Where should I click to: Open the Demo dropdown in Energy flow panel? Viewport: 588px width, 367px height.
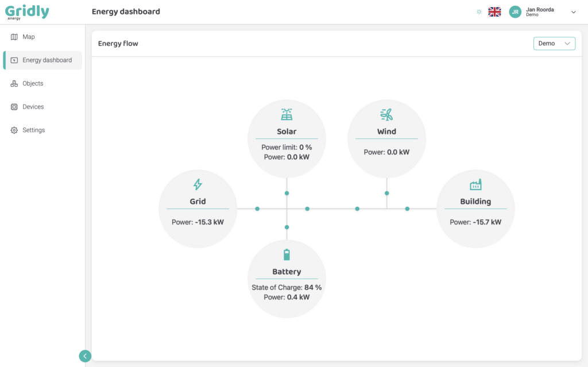point(554,43)
